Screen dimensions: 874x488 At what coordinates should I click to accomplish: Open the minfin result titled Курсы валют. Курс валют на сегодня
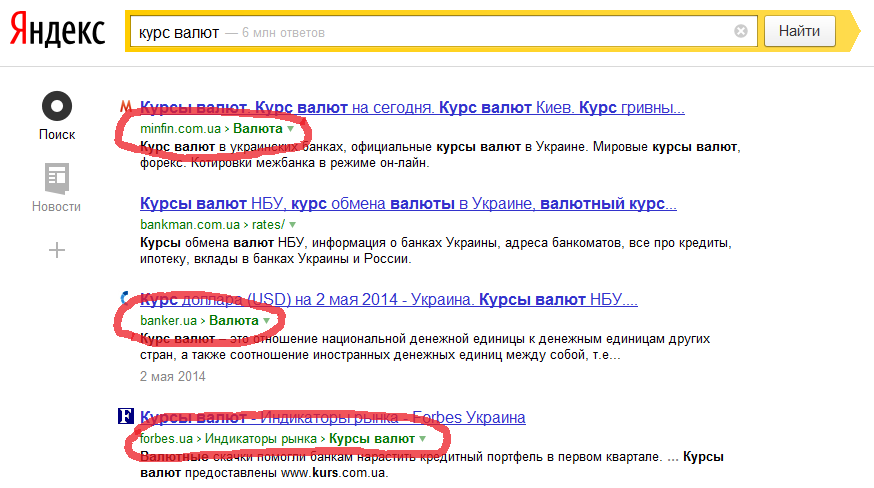(412, 108)
